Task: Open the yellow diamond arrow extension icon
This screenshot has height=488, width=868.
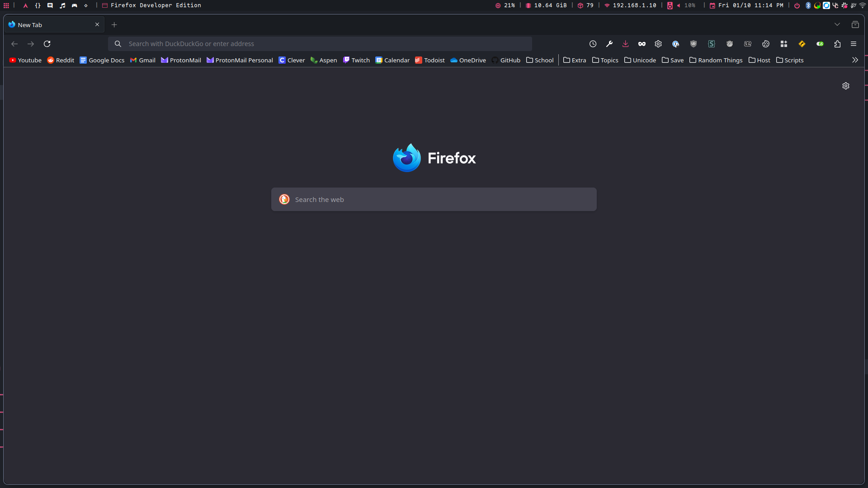Action: [x=802, y=44]
